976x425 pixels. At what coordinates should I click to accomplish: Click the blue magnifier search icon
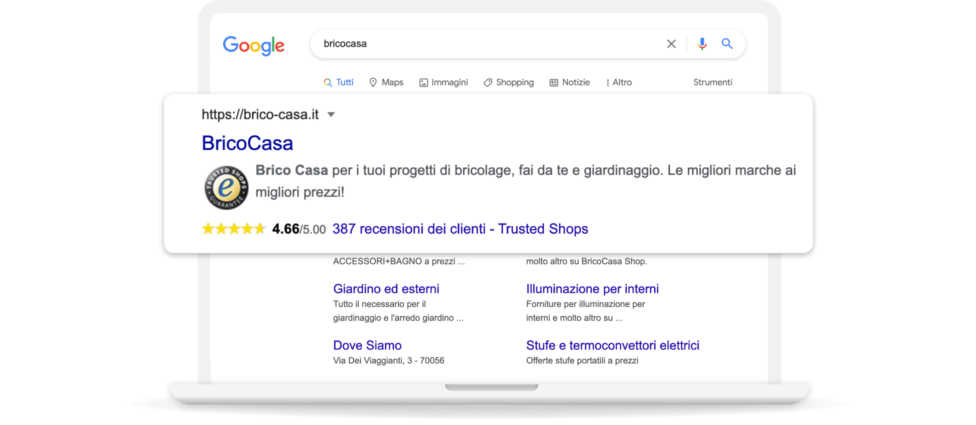coord(727,44)
